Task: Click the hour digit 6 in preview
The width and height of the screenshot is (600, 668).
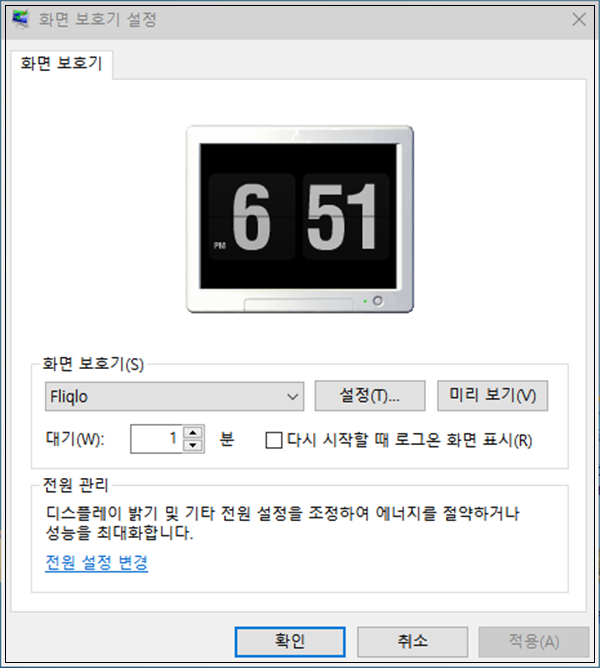Action: (251, 216)
